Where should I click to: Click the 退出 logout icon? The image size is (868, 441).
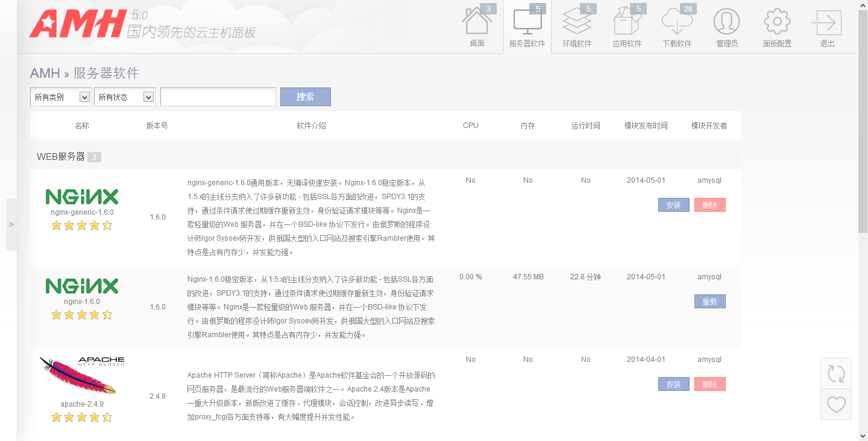[826, 22]
